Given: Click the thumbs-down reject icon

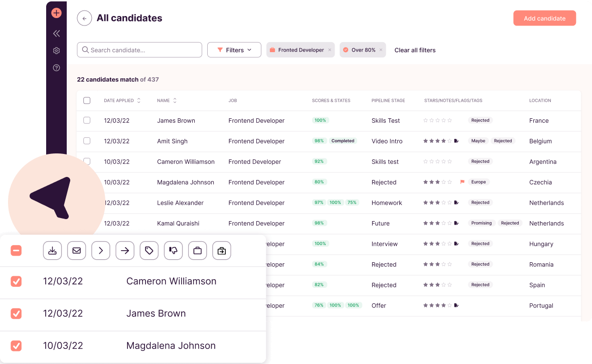Looking at the screenshot, I should 173,251.
